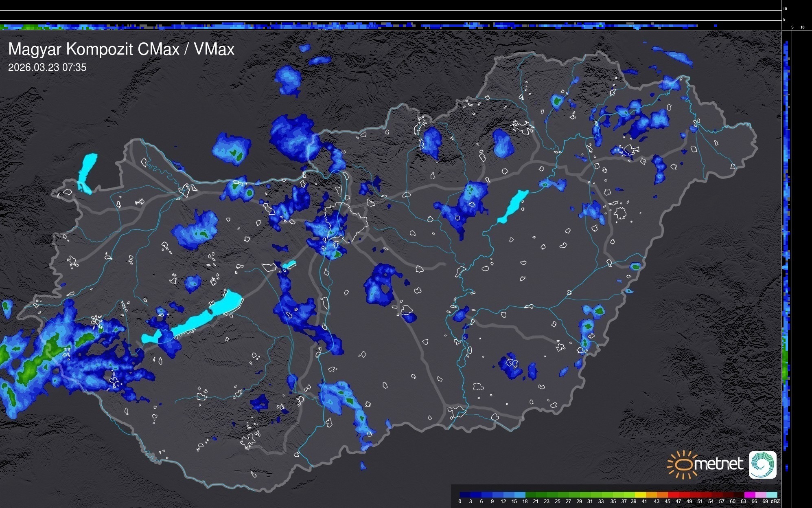Click the Budapest city outline

click(x=346, y=222)
